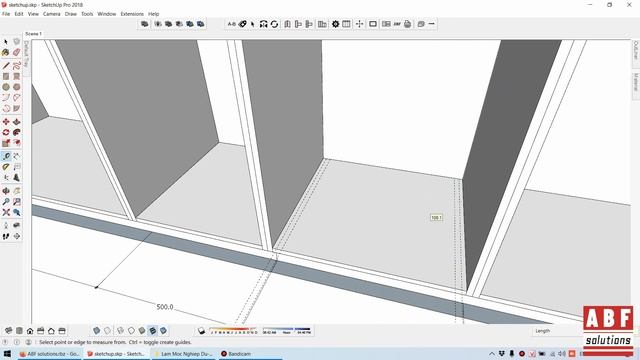Click the Zoom Extents tool
Viewport: 640px width, 360px height.
[6, 212]
